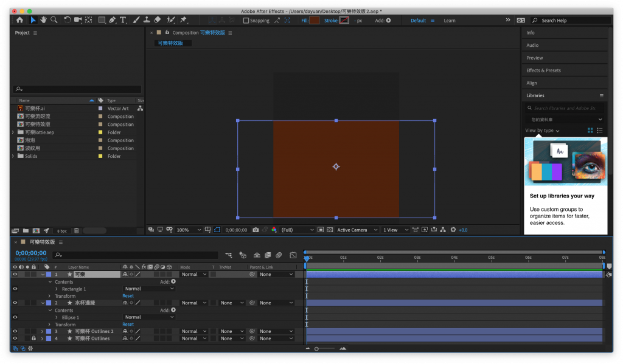The width and height of the screenshot is (623, 364).
Task: Enable the Snapping checkbox
Action: point(246,21)
